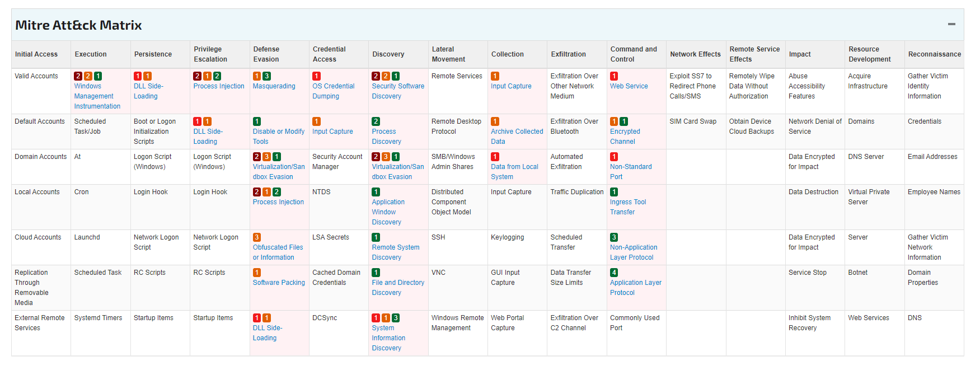Collapse the Mitre Att&ck Matrix panel

point(951,24)
